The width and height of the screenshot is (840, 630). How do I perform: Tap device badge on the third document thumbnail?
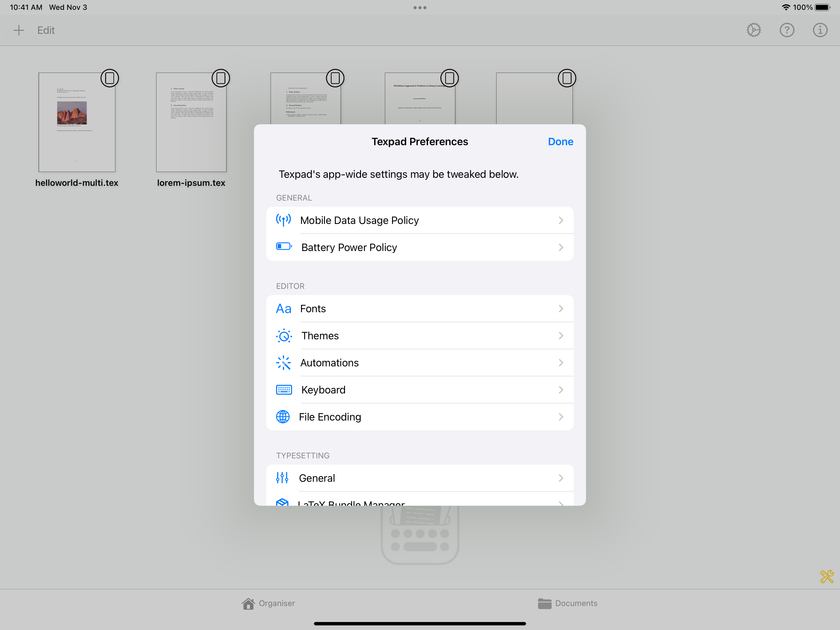tap(335, 78)
